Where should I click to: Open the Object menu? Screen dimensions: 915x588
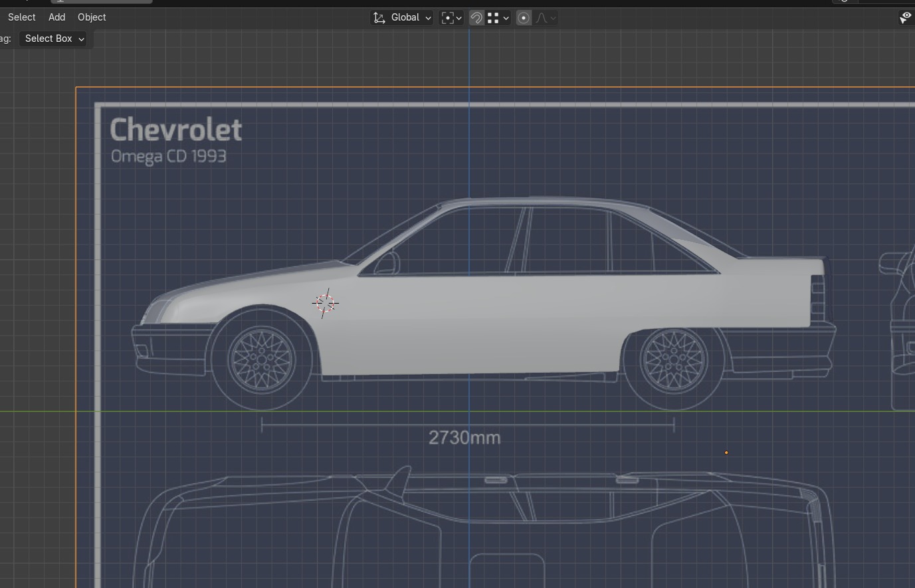click(92, 17)
